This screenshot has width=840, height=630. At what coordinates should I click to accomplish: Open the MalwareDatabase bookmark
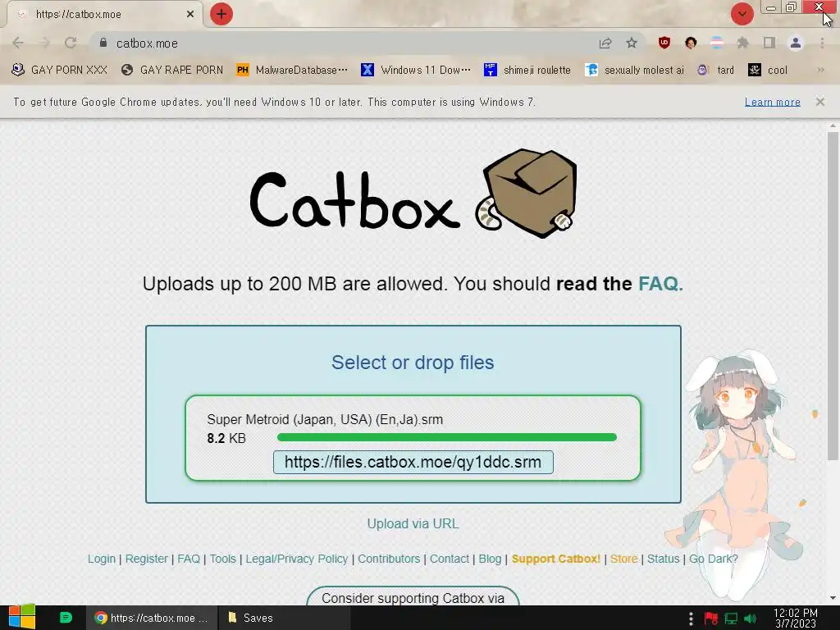293,71
